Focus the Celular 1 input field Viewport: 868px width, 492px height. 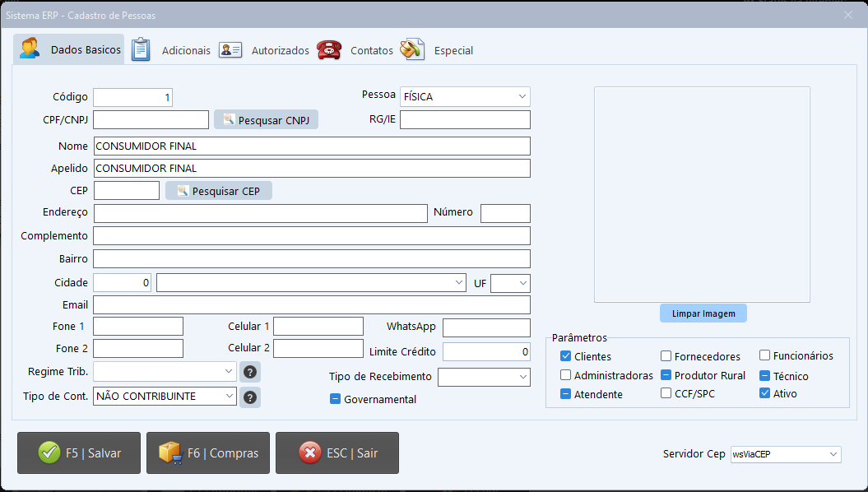click(x=319, y=327)
